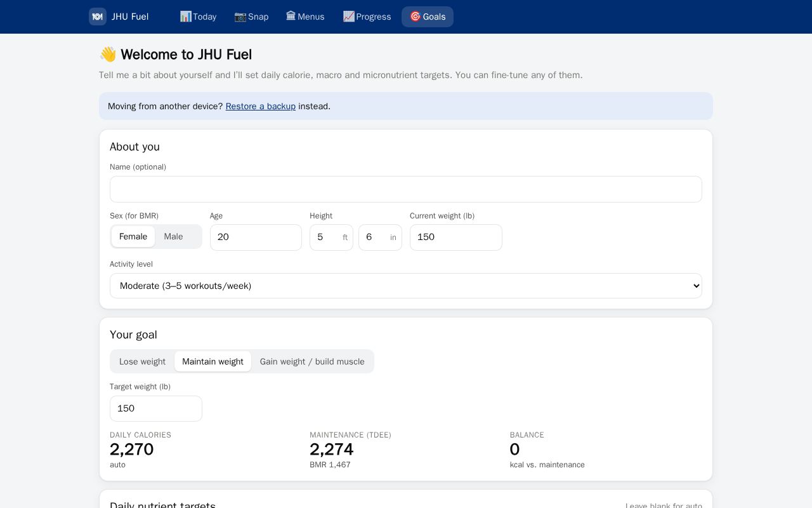This screenshot has height=508, width=812.
Task: Choose the Lose weight goal
Action: pos(142,361)
